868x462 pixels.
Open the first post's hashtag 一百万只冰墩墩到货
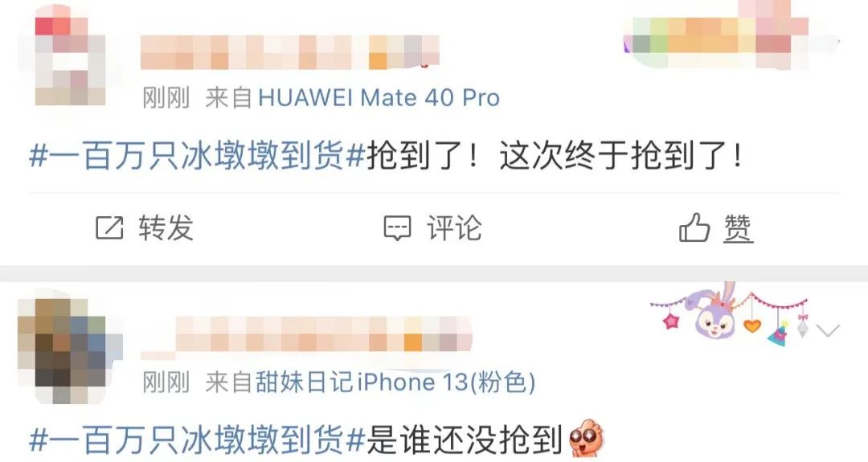click(197, 156)
